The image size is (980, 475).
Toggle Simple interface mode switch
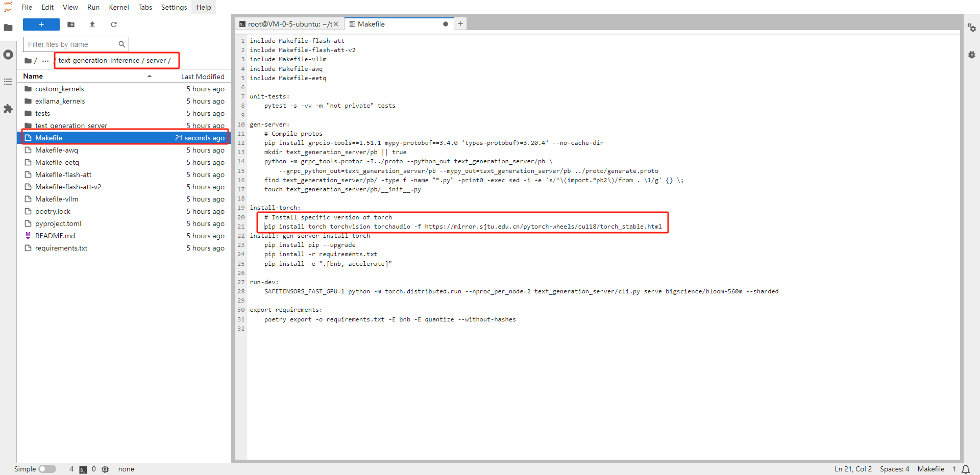[47, 469]
